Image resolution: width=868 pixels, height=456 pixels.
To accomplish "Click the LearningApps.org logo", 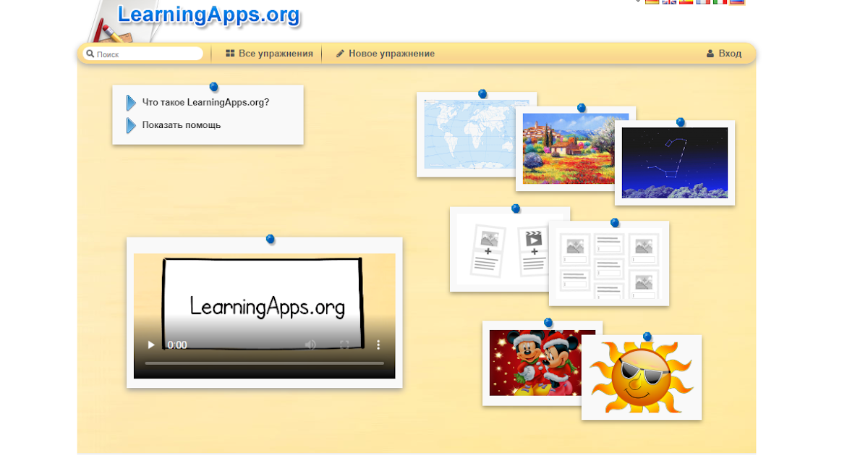I will tap(208, 14).
